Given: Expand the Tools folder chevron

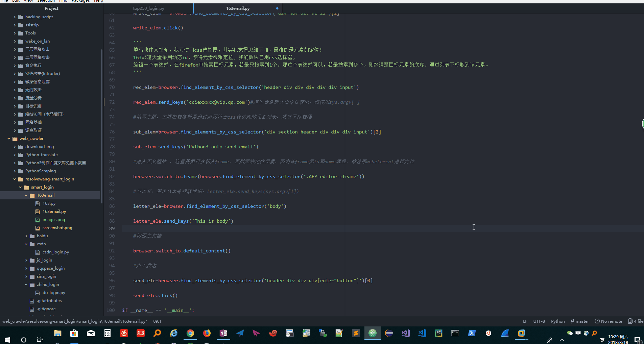Looking at the screenshot, I should (x=15, y=33).
